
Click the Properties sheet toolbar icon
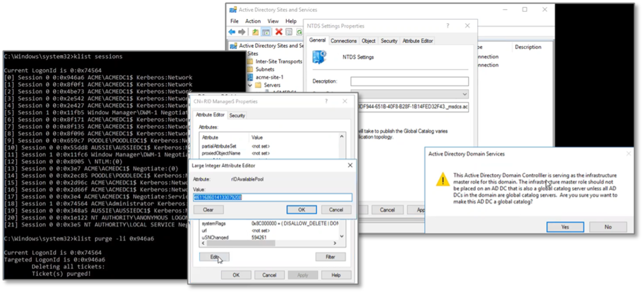click(x=289, y=32)
